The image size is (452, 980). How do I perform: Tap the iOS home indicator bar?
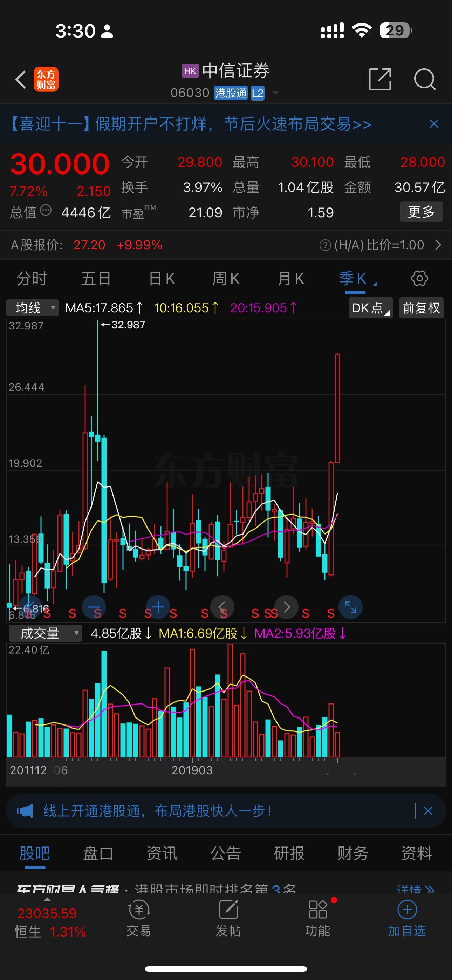point(226,968)
